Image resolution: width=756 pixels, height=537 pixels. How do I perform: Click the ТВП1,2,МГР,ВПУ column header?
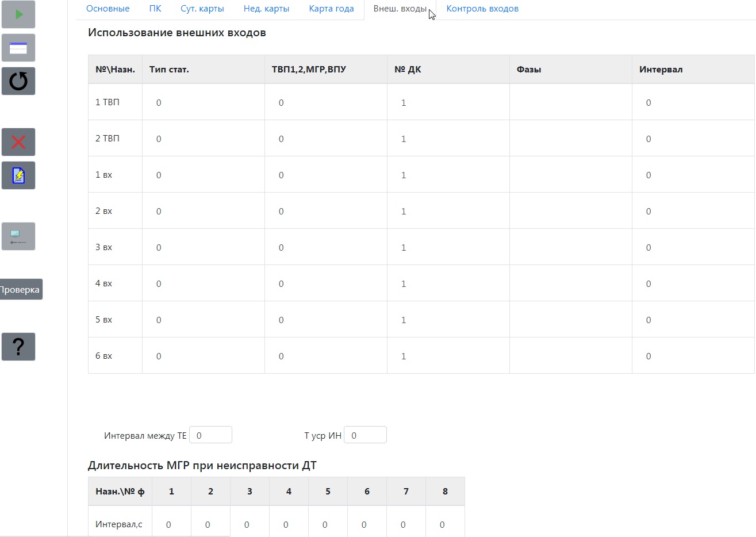tap(326, 70)
